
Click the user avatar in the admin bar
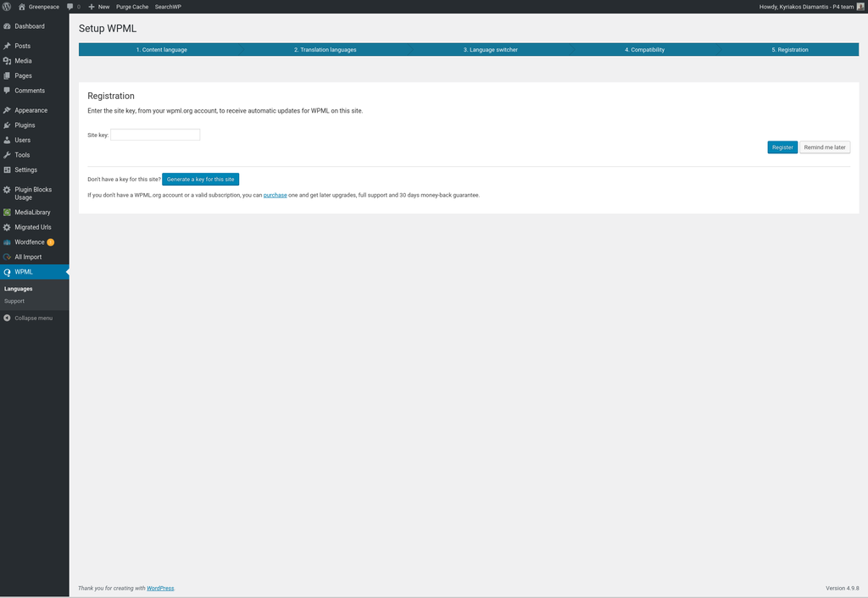[860, 7]
